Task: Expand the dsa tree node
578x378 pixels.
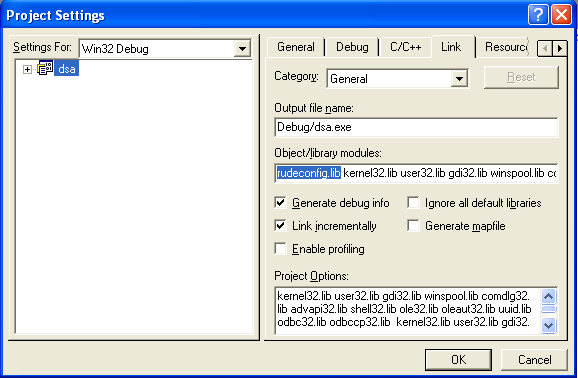Action: [27, 69]
